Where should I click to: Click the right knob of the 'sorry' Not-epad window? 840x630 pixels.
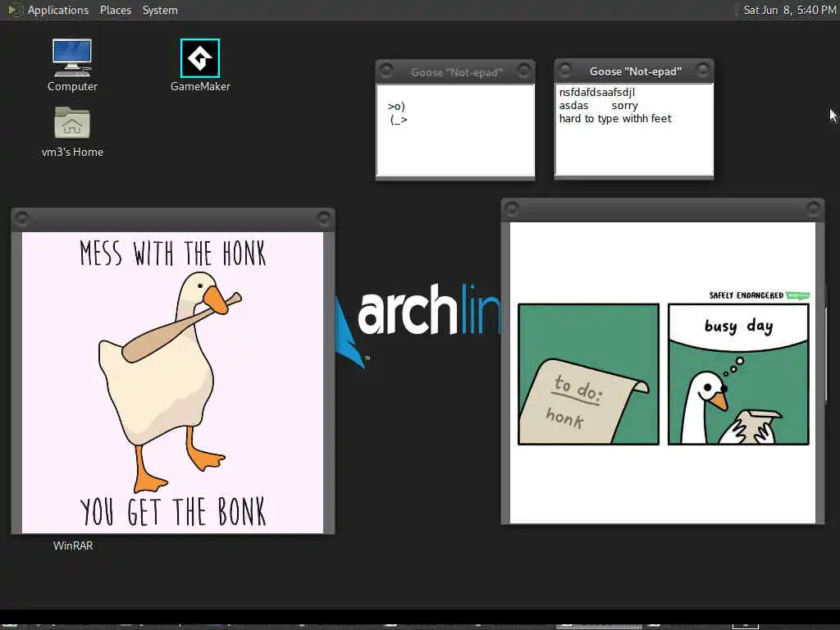[703, 71]
